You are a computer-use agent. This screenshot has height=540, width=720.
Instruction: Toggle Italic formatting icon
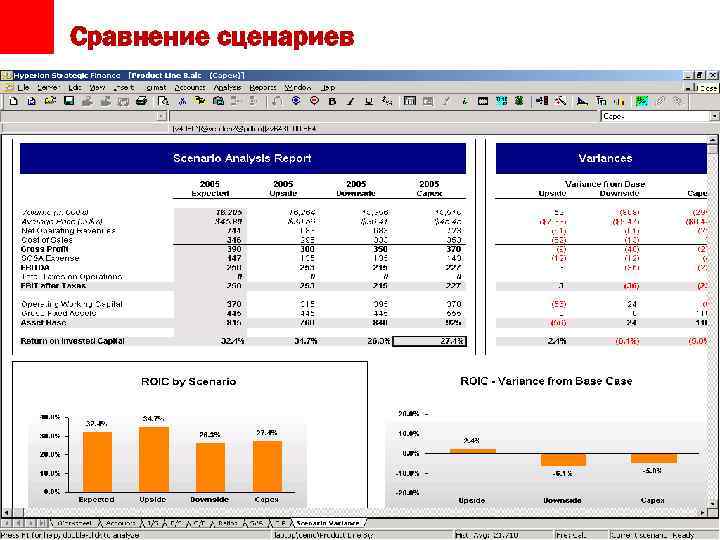350,101
